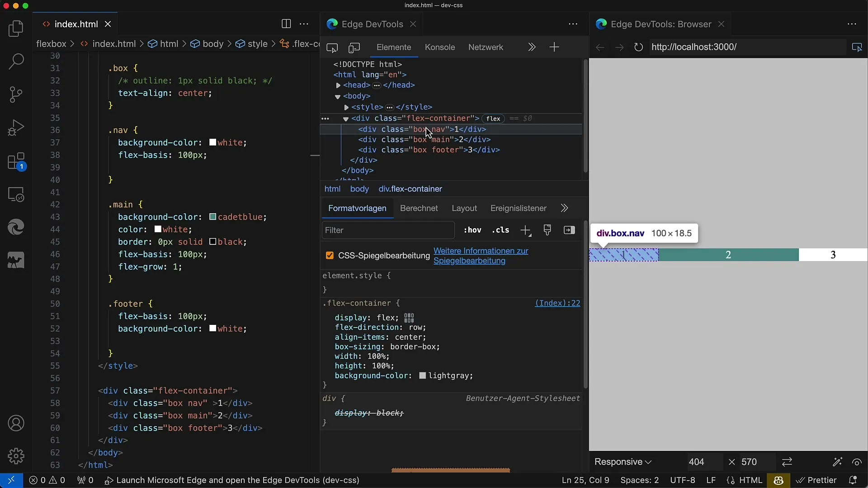This screenshot has width=868, height=488.
Task: Toggle device emulation in DevTools
Action: [x=354, y=47]
